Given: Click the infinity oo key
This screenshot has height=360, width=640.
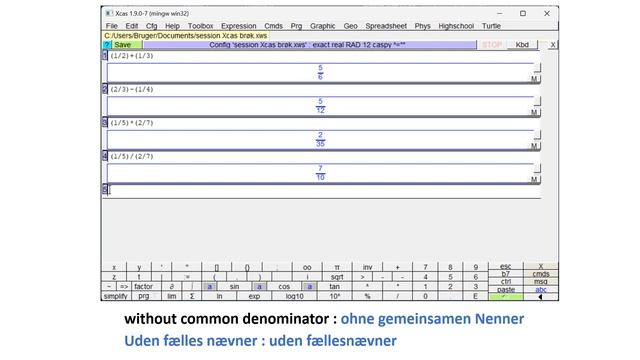Looking at the screenshot, I should click(307, 267).
